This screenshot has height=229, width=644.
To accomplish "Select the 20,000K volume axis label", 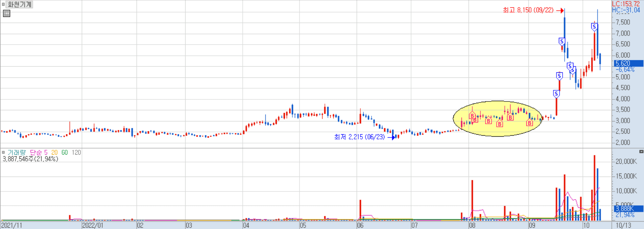I will 626,161.
